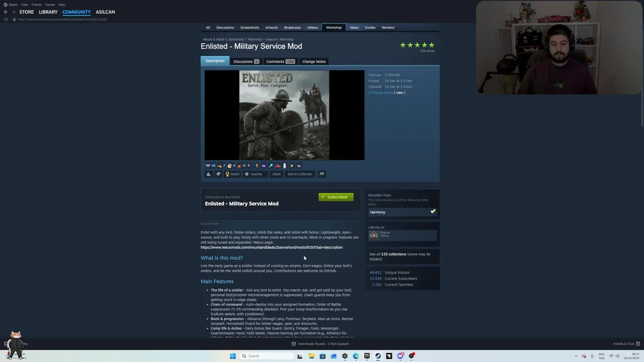The image size is (644, 362).
Task: Open the Steam menu
Action: click(x=11, y=5)
